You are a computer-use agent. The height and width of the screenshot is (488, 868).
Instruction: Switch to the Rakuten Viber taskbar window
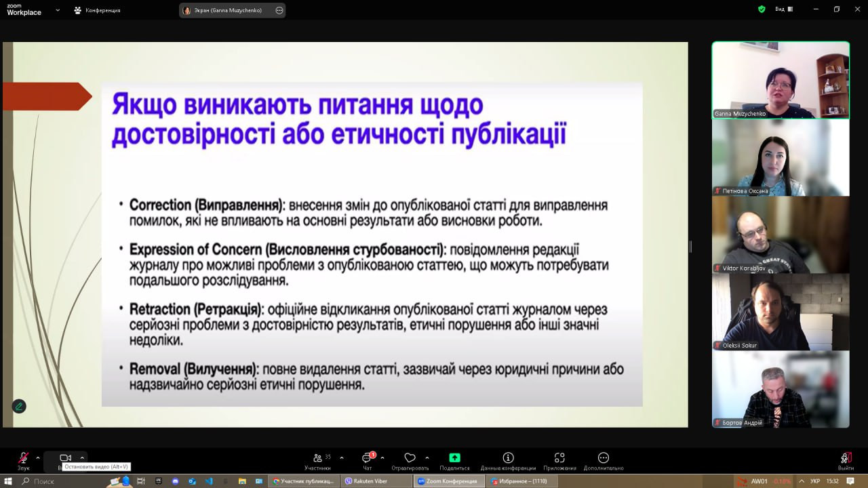point(376,481)
